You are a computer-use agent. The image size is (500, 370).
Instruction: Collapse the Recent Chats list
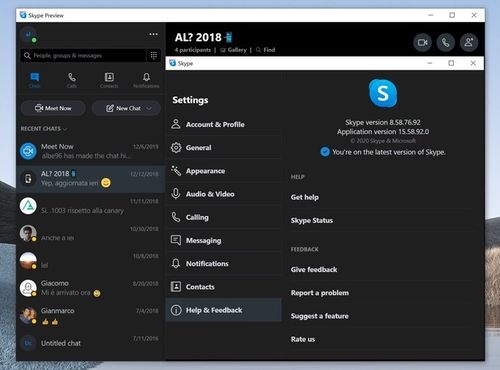[x=44, y=129]
